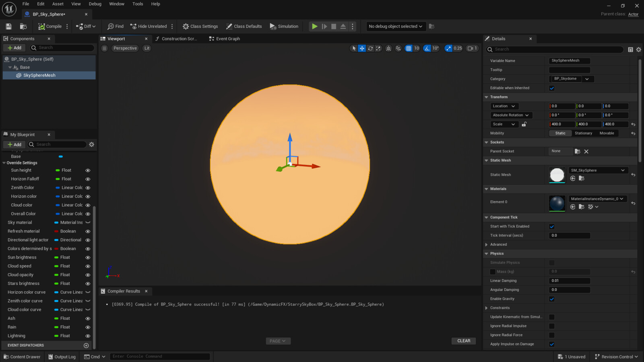The width and height of the screenshot is (644, 362).
Task: Open Absolute Rotation dropdown
Action: (x=511, y=115)
